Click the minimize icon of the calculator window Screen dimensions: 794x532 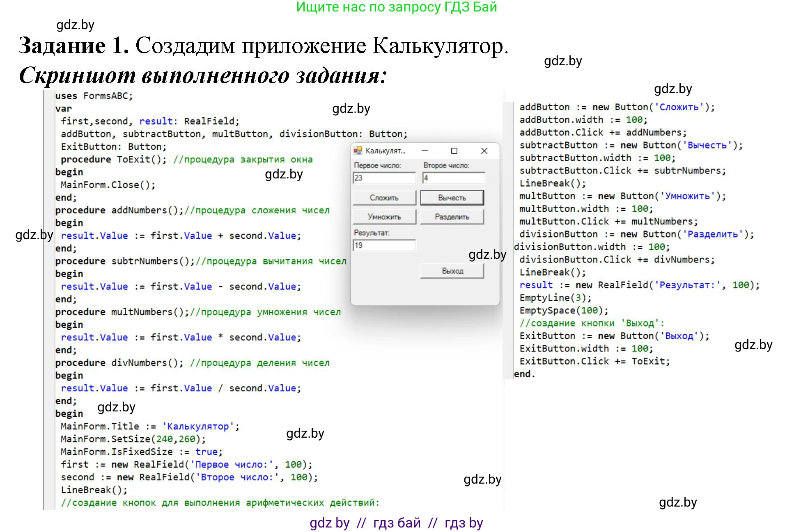(x=425, y=151)
